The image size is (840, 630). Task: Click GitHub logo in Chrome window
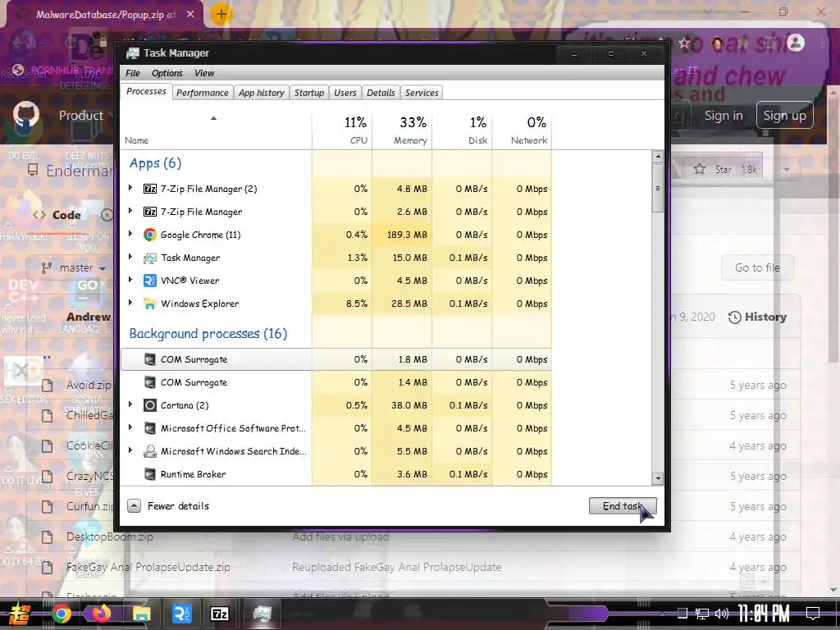[25, 114]
